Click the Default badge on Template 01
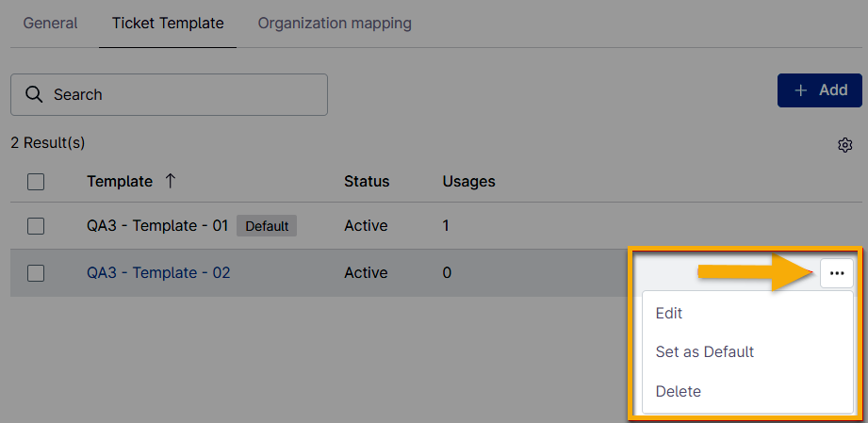Viewport: 868px width, 423px height. [x=267, y=226]
